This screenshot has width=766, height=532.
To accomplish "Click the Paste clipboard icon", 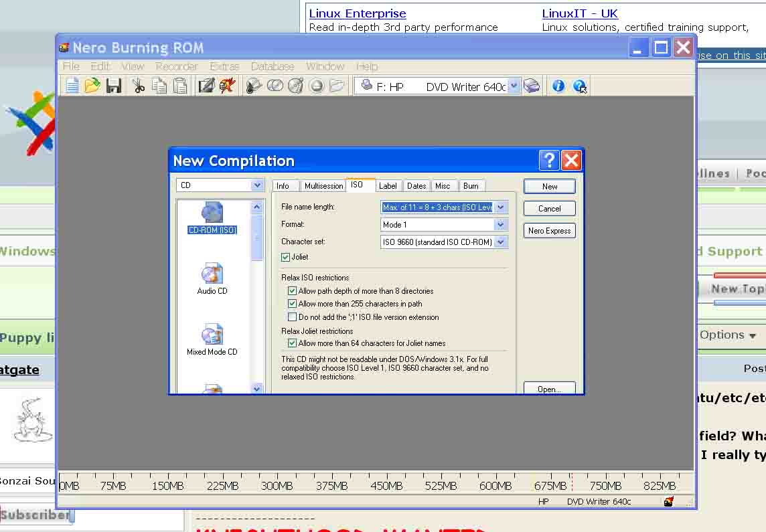I will (180, 86).
